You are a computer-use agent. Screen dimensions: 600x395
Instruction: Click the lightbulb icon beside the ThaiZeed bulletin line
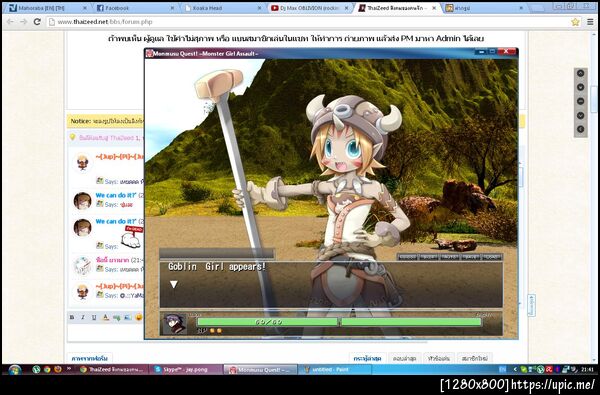pos(72,137)
